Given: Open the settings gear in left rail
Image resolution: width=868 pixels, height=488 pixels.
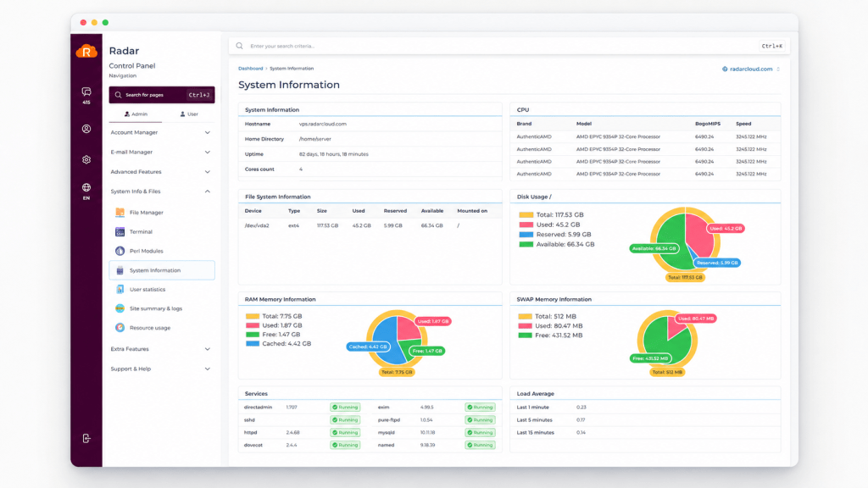Looking at the screenshot, I should [x=86, y=160].
